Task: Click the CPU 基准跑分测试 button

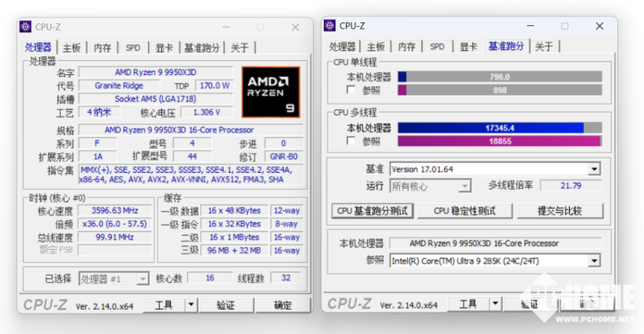Action: [372, 211]
